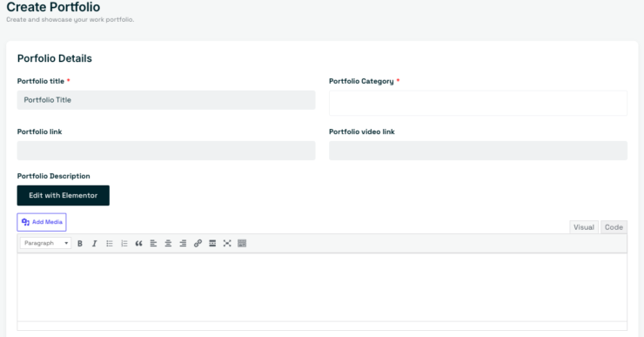The height and width of the screenshot is (337, 644).
Task: Select the Porfolio Details heading text
Action: pos(55,58)
